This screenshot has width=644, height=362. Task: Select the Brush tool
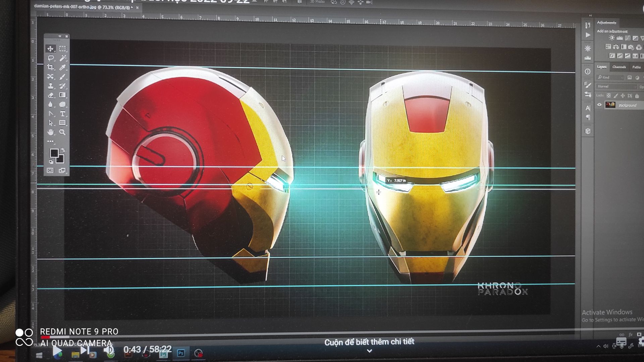tap(62, 77)
